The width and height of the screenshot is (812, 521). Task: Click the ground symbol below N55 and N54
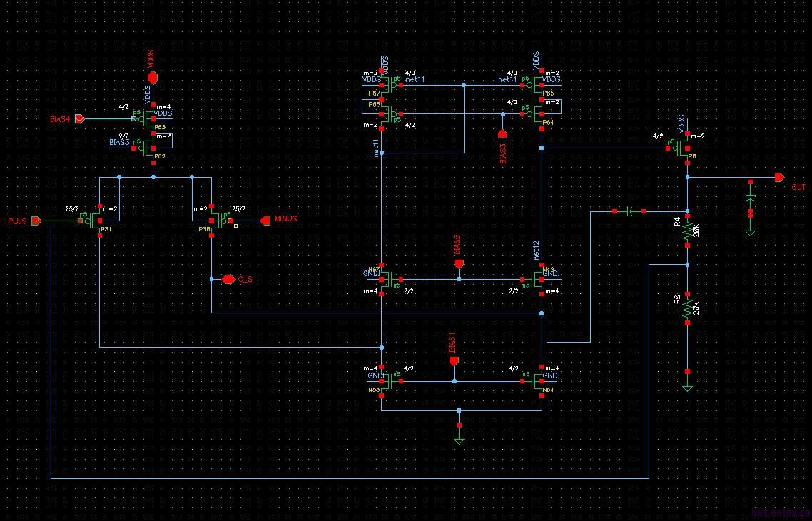pos(459,440)
